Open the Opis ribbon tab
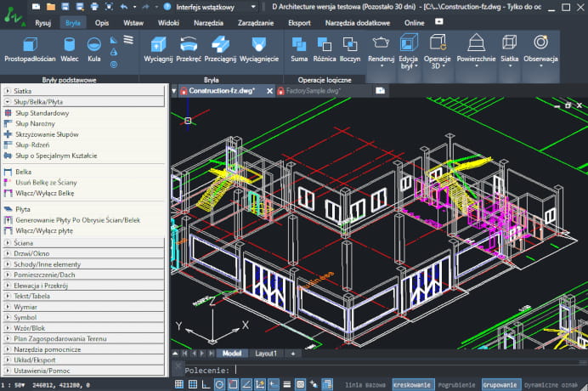The image size is (588, 391). point(102,23)
